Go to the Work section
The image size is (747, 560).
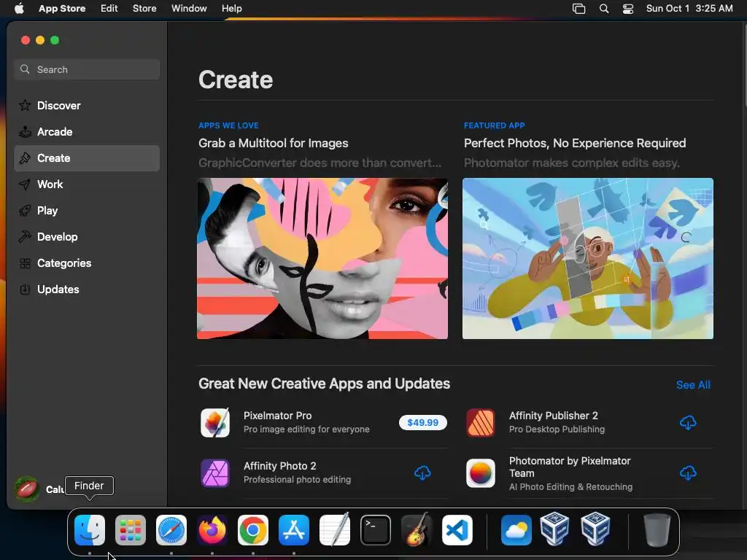coord(87,184)
